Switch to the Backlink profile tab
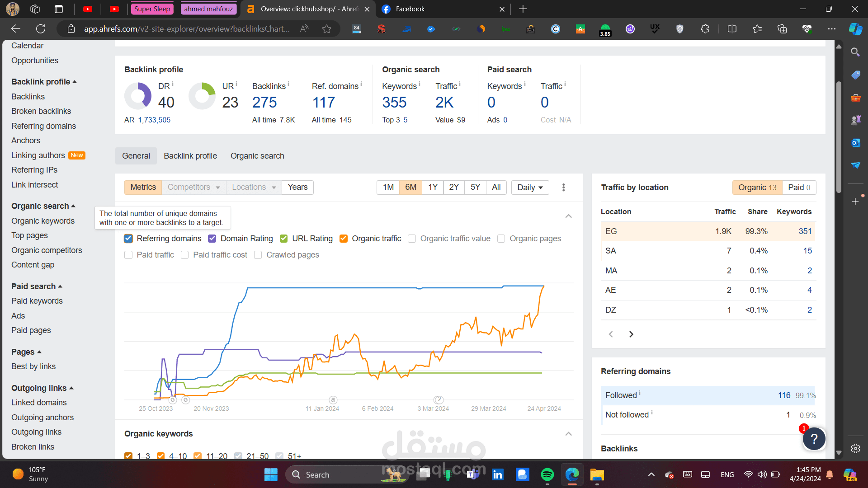The height and width of the screenshot is (488, 868). click(190, 156)
